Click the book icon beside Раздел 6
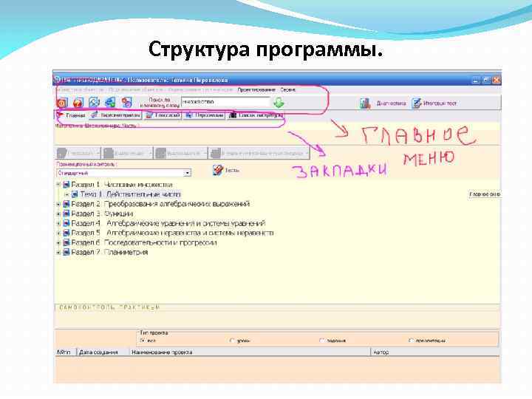Screen dimensions: 532x399 tap(66, 242)
